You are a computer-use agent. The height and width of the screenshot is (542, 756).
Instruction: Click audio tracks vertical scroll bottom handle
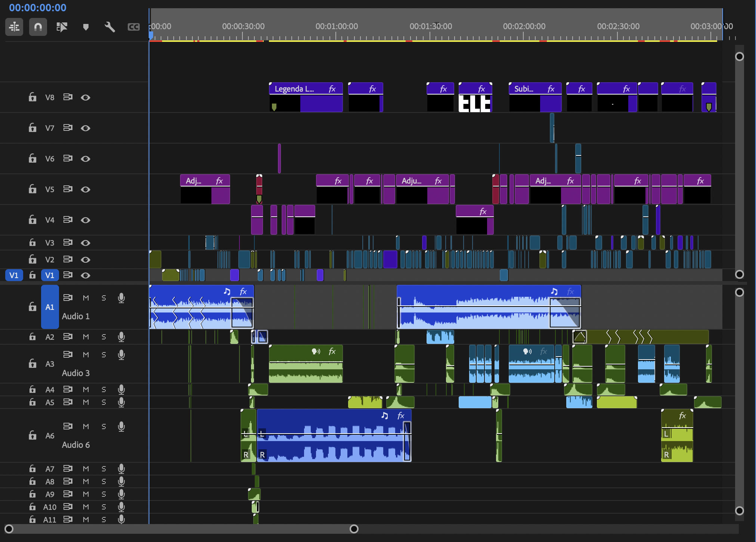pyautogui.click(x=740, y=511)
